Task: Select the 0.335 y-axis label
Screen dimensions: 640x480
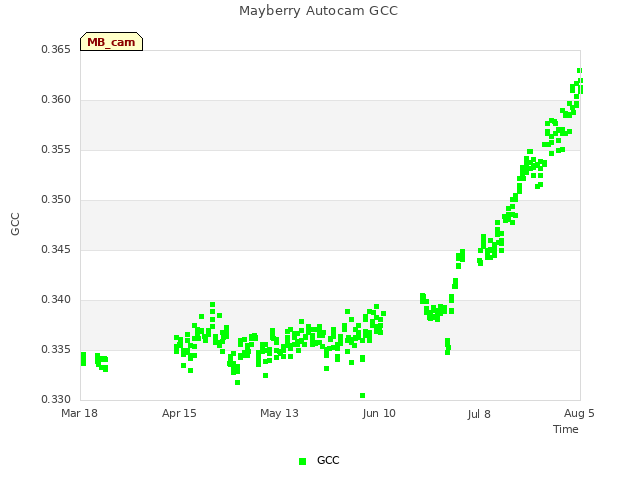Action: pyautogui.click(x=56, y=349)
